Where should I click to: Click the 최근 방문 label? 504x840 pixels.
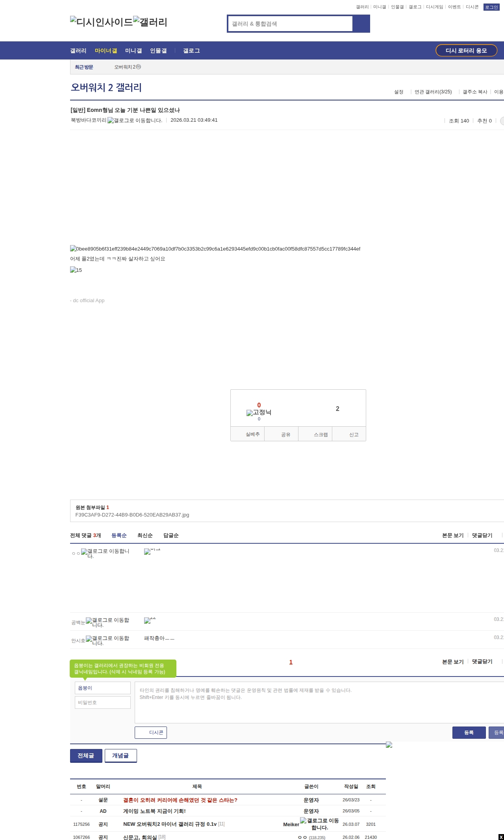(x=84, y=67)
